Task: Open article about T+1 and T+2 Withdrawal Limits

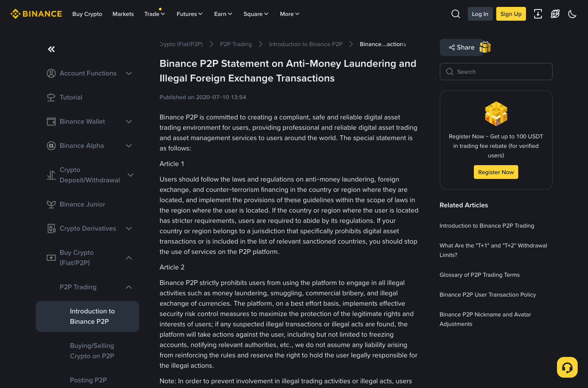Action: (493, 250)
